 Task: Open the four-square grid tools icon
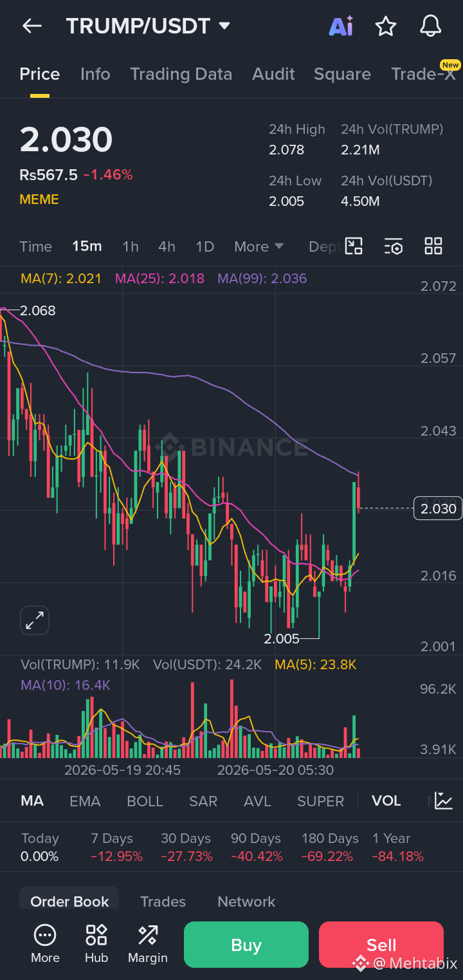point(433,246)
